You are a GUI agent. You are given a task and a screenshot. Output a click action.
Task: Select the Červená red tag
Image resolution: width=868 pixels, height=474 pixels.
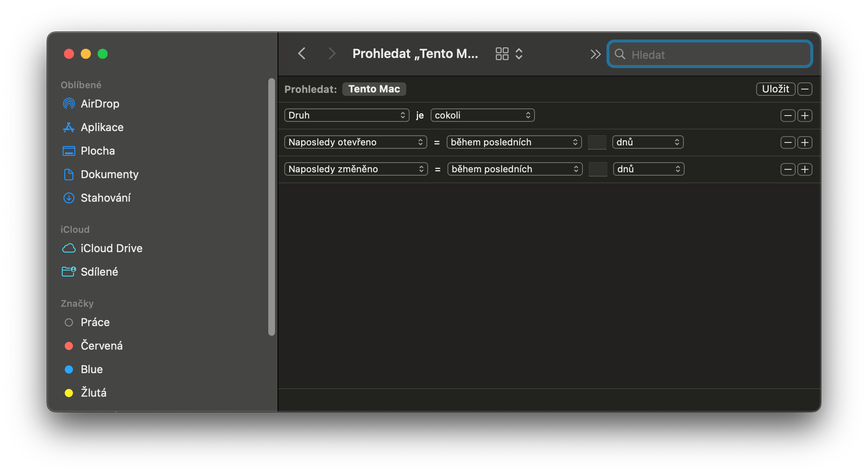tap(101, 346)
